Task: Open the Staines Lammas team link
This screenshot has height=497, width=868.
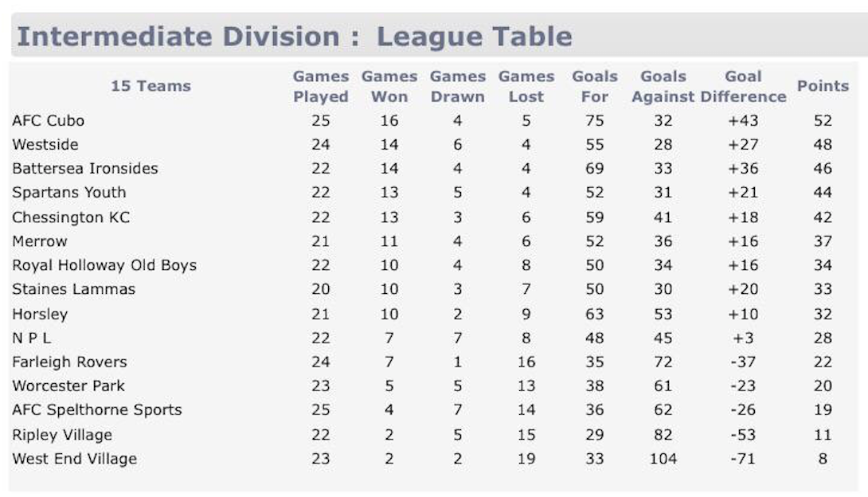Action: click(x=74, y=289)
